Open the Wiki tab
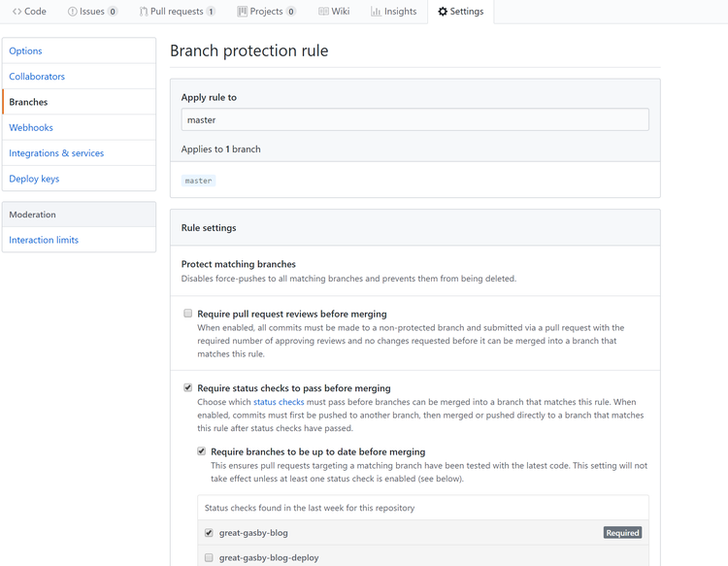Image resolution: width=728 pixels, height=566 pixels. pos(334,12)
